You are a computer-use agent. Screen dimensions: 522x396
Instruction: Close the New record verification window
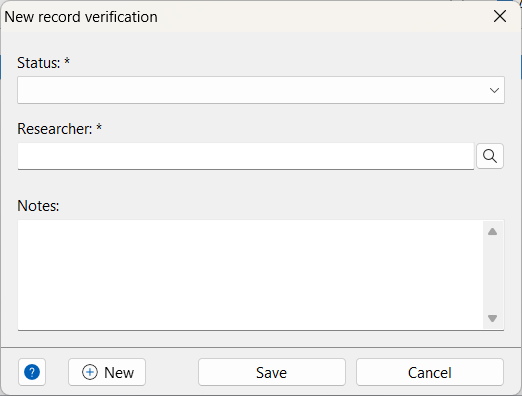click(500, 16)
